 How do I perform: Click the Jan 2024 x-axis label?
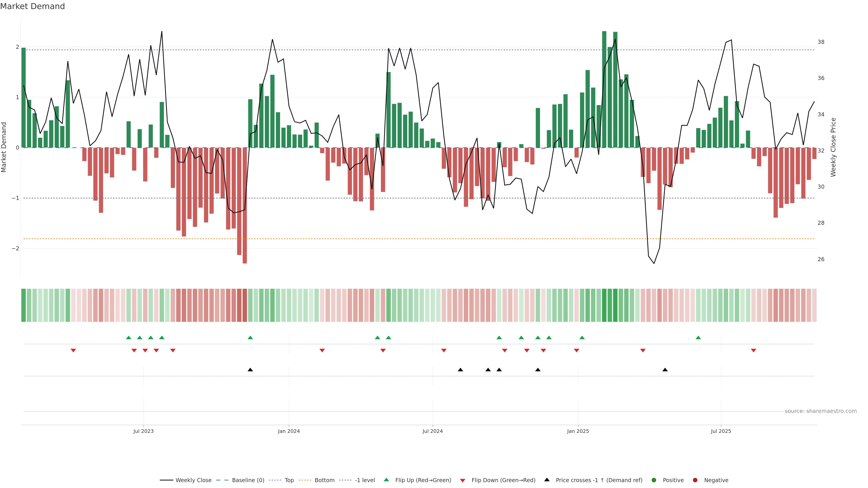click(289, 431)
